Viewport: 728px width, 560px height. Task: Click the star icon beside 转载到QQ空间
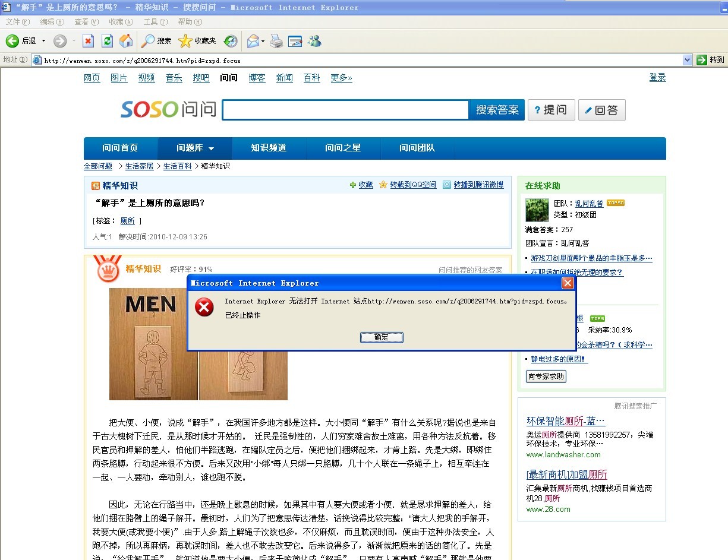[x=383, y=185]
